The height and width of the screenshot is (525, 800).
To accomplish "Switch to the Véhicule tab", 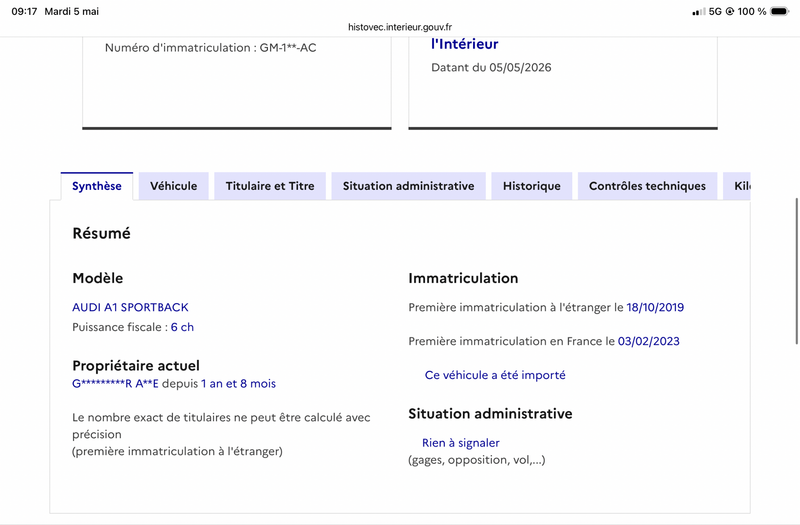I will pos(173,186).
